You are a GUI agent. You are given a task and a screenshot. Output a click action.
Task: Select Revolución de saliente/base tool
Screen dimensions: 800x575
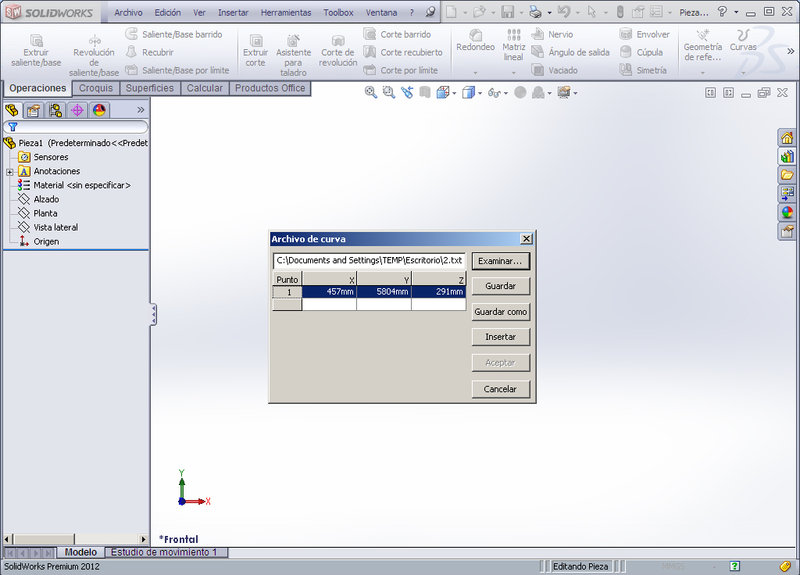point(94,55)
